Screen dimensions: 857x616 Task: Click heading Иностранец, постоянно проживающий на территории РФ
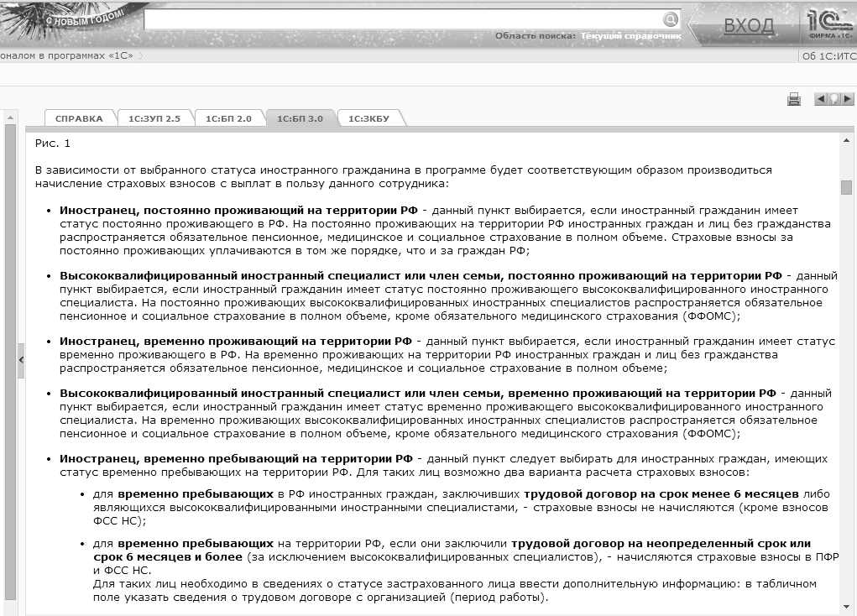[238, 211]
